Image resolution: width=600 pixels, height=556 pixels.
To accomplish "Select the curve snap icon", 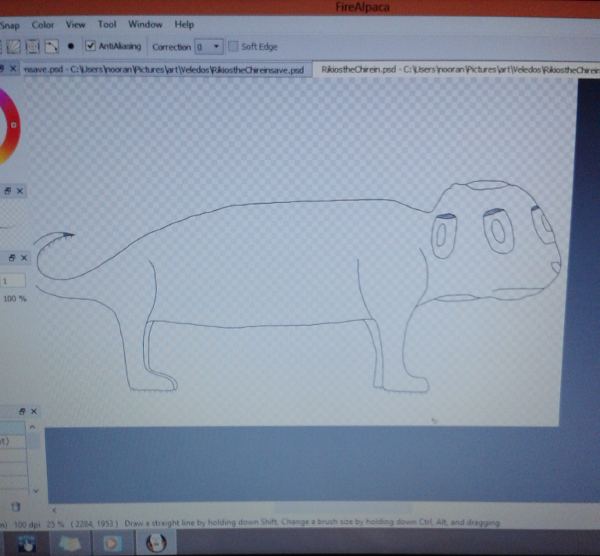I will 50,46.
